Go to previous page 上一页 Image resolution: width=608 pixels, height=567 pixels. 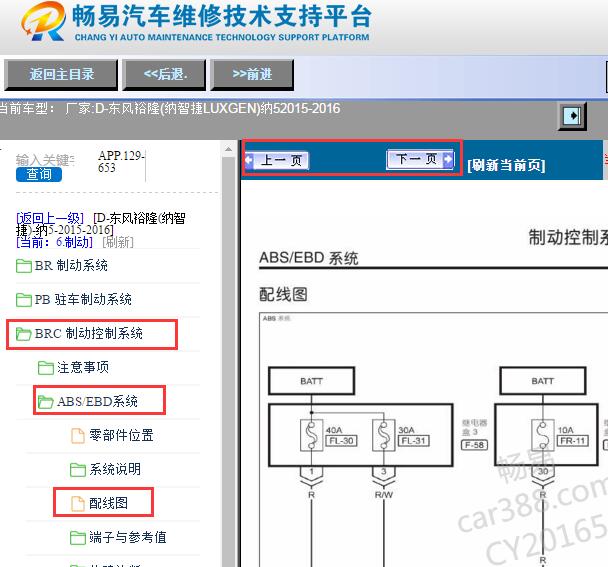pos(277,160)
